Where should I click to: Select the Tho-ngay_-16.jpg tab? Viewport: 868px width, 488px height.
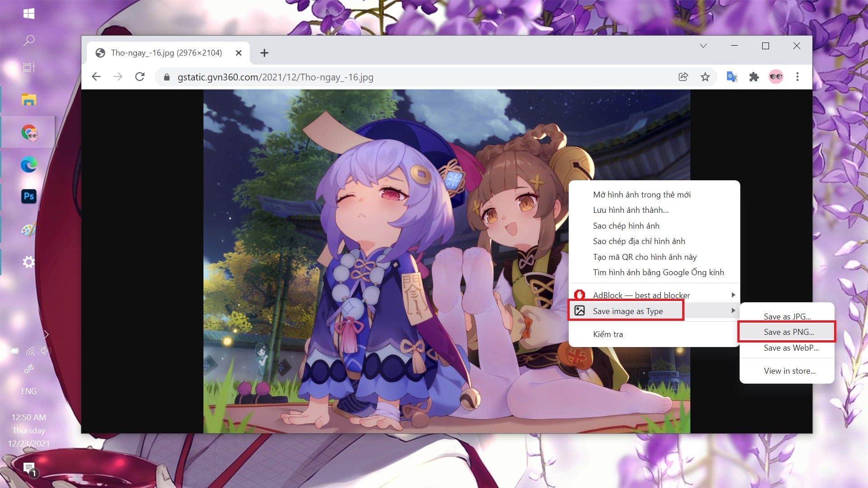[x=168, y=53]
